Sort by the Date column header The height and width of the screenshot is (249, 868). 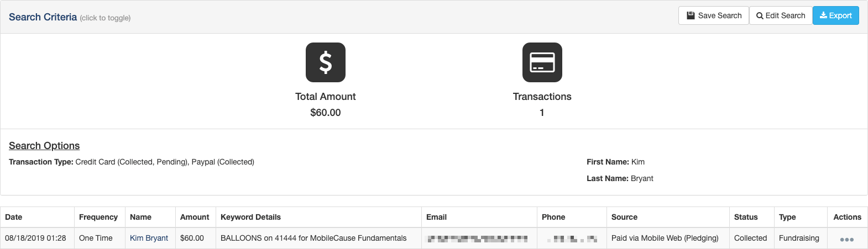14,217
